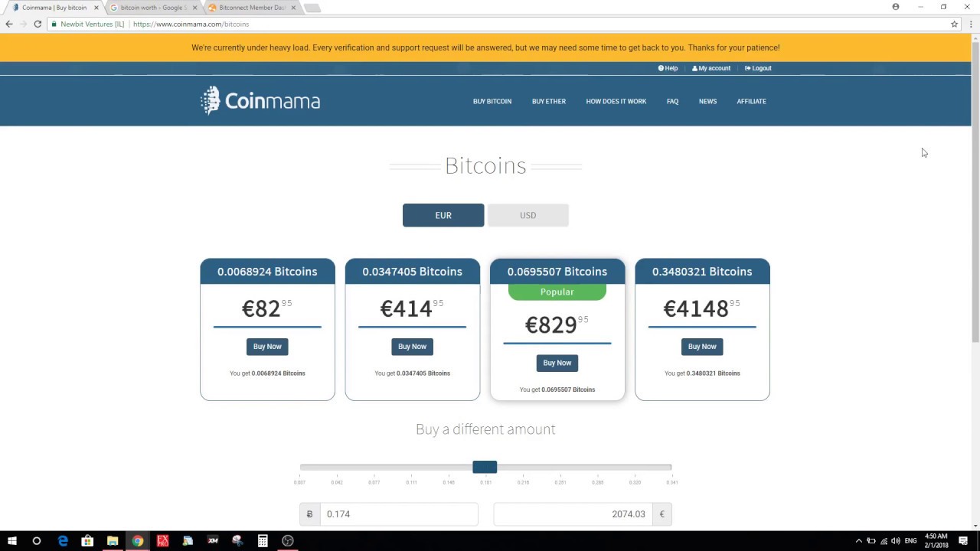Buy Now the €414 package
980x551 pixels.
(x=412, y=347)
